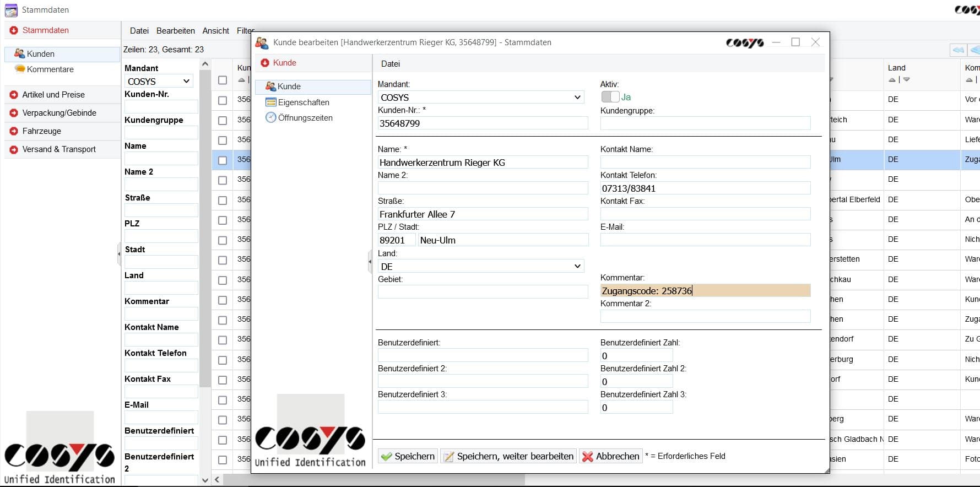Check the last visible table row checkbox

point(223,460)
